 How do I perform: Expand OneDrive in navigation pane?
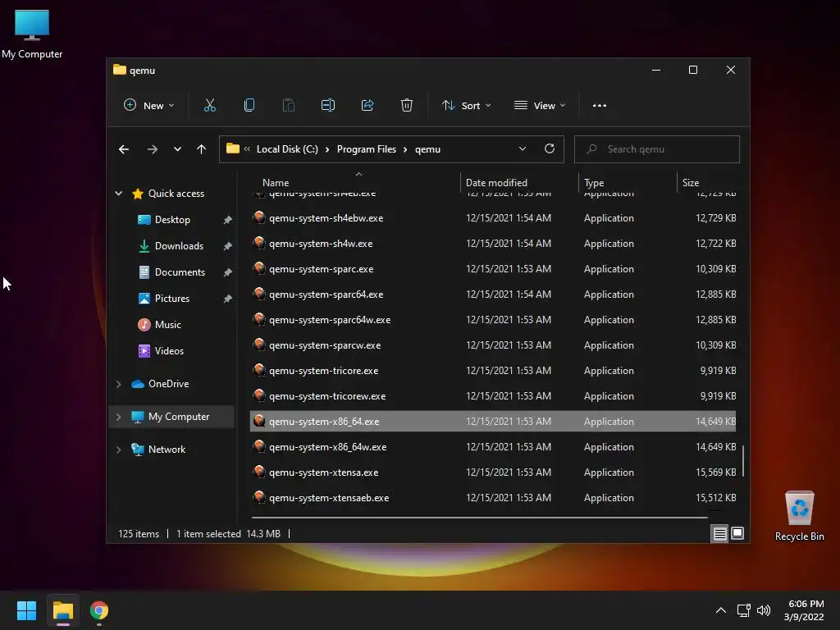(x=118, y=384)
